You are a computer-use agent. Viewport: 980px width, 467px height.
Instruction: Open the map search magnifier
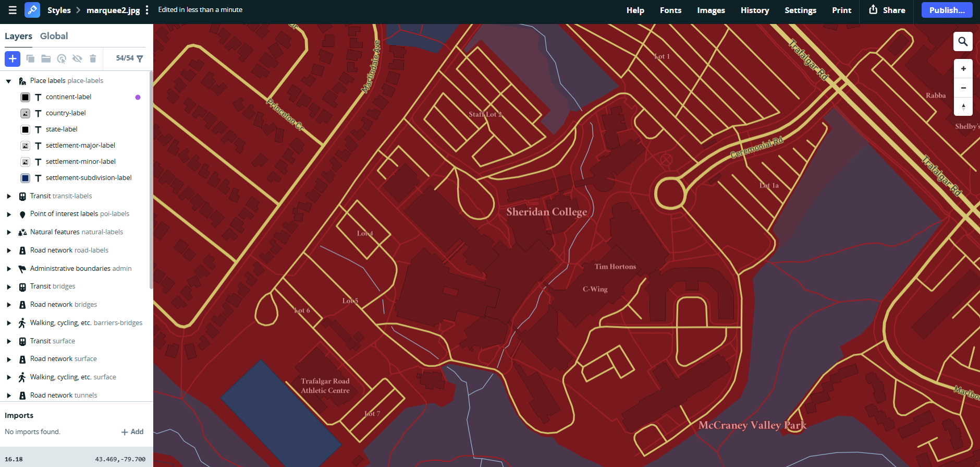[x=963, y=42]
